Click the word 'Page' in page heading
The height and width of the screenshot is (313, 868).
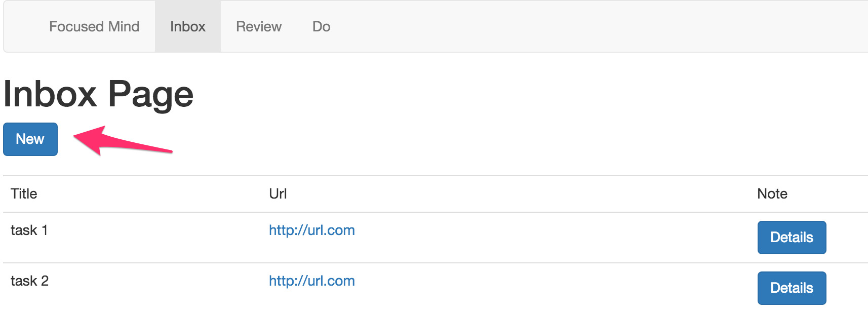[x=150, y=95]
